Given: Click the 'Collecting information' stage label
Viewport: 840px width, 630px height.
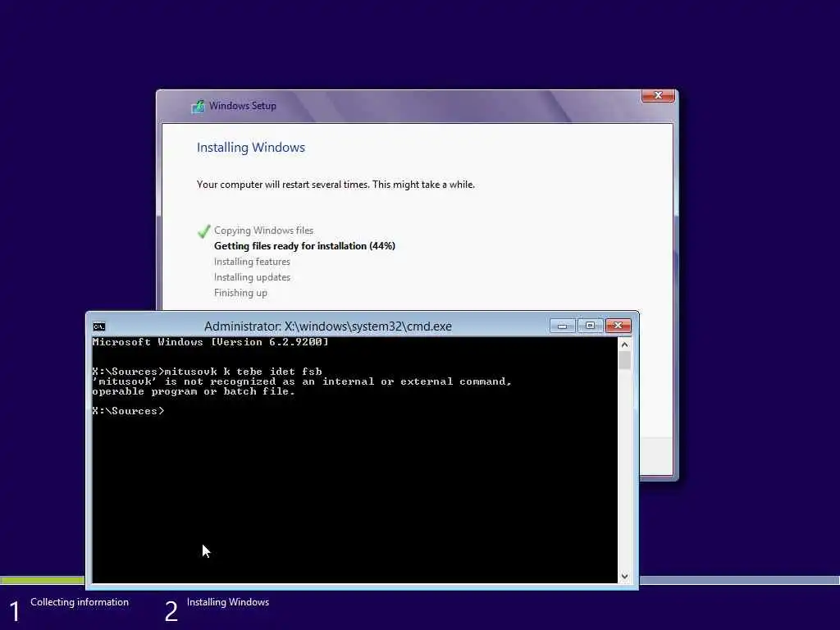Looking at the screenshot, I should tap(80, 602).
